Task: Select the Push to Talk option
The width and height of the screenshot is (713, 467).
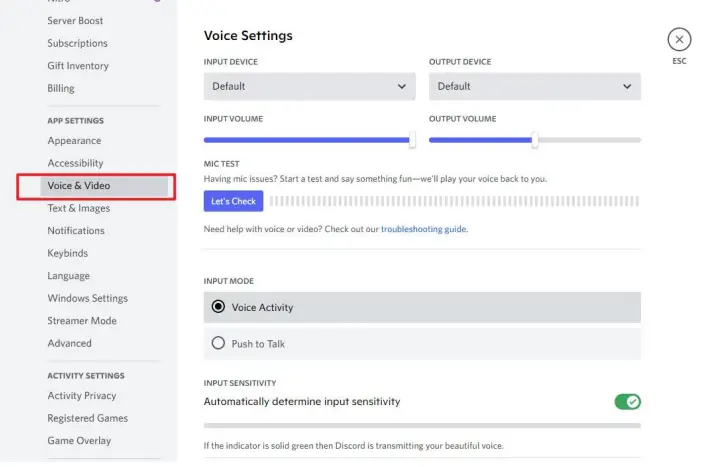Action: [x=219, y=343]
